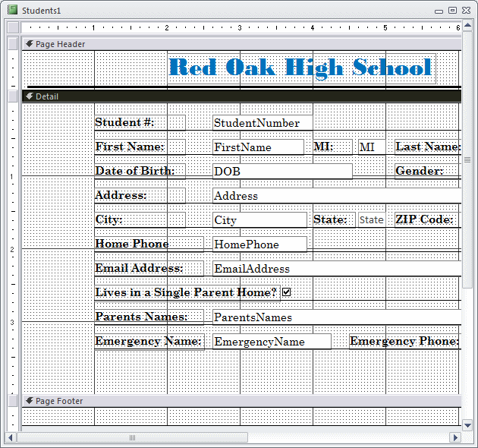
Task: Click the Detail section selector square
Action: 13,96
